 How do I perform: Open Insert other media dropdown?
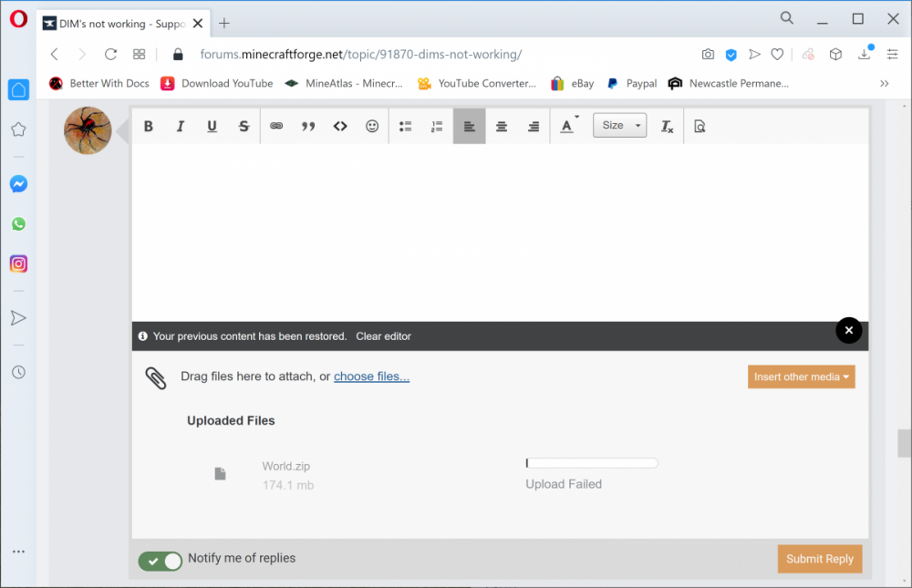(x=801, y=377)
